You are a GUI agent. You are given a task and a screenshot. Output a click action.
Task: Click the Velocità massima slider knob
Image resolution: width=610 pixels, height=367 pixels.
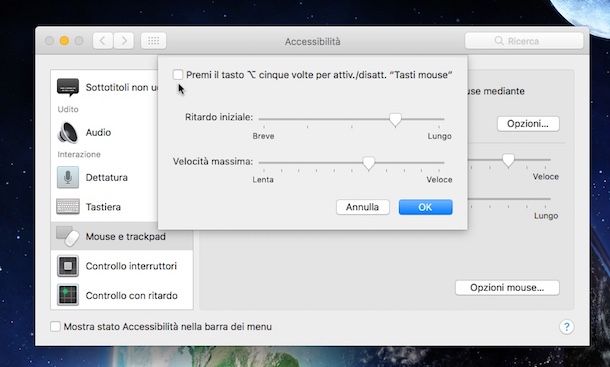(368, 163)
